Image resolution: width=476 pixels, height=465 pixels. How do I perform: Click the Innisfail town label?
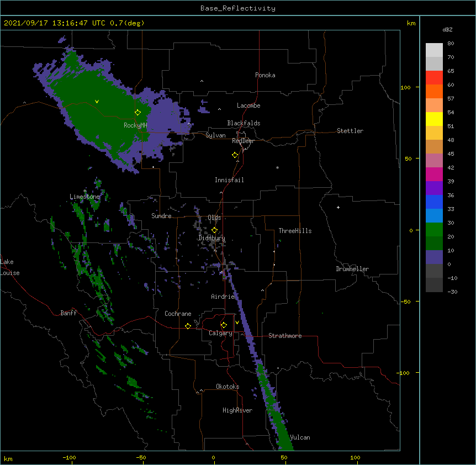tap(229, 180)
